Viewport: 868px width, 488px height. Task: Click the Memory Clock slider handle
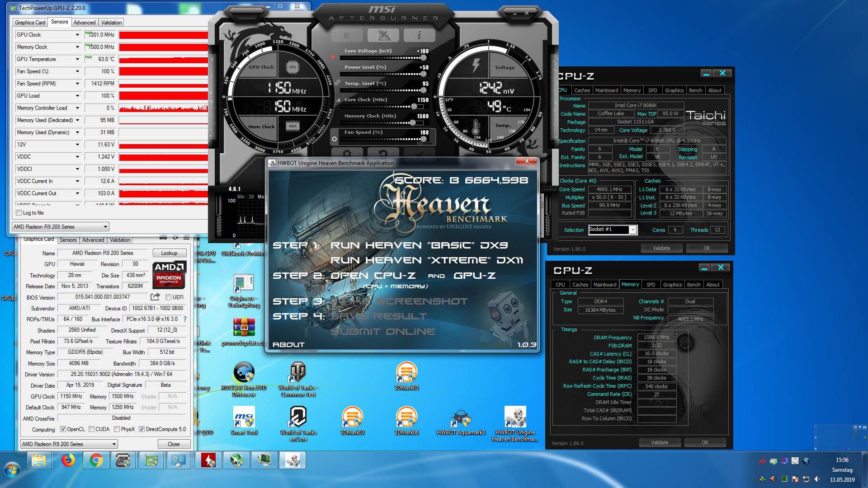coord(412,123)
